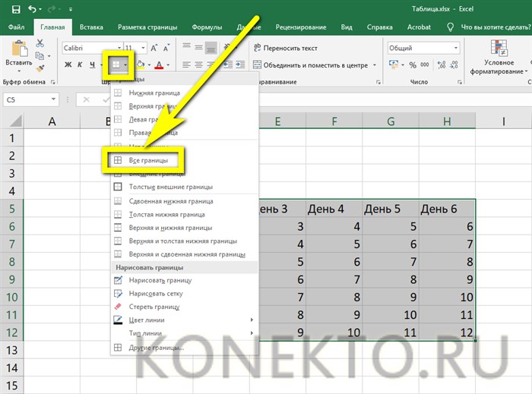Viewport: 532px width, 394px height.
Task: Open the fill color dropdown arrow
Action: click(x=149, y=65)
